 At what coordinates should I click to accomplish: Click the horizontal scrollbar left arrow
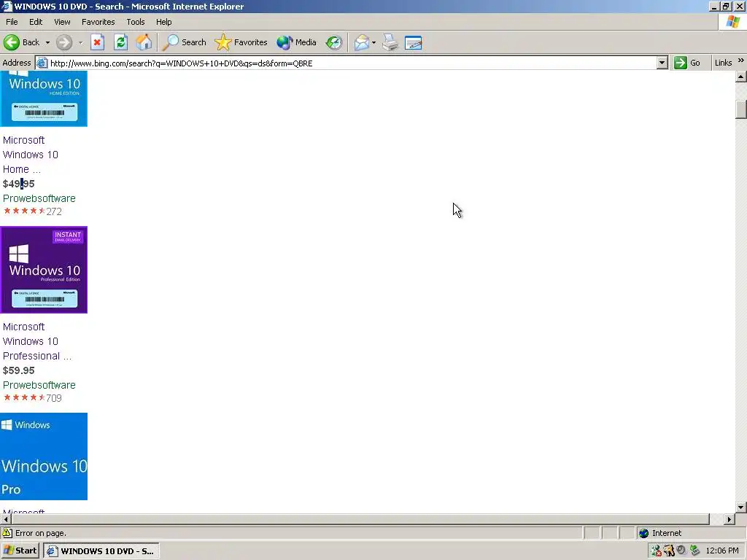pos(6,519)
